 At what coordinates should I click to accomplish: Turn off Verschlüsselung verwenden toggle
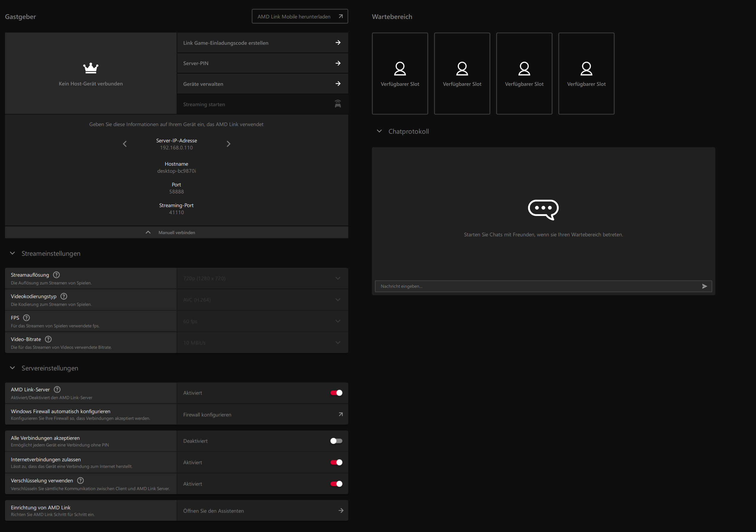[336, 484]
